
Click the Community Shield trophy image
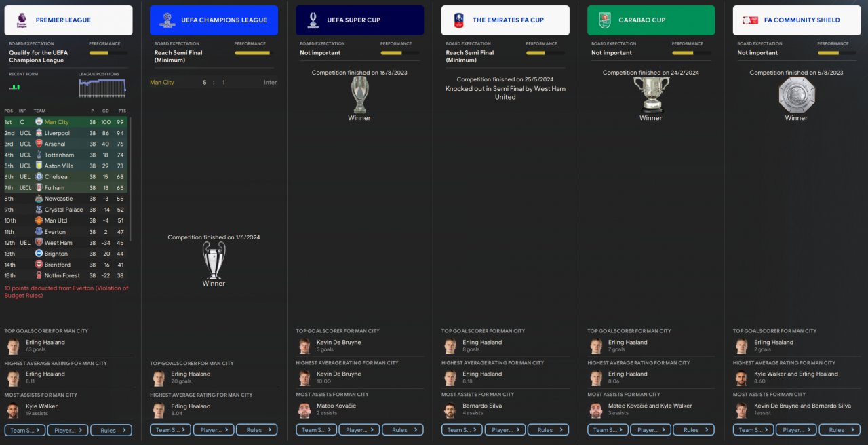coord(796,95)
